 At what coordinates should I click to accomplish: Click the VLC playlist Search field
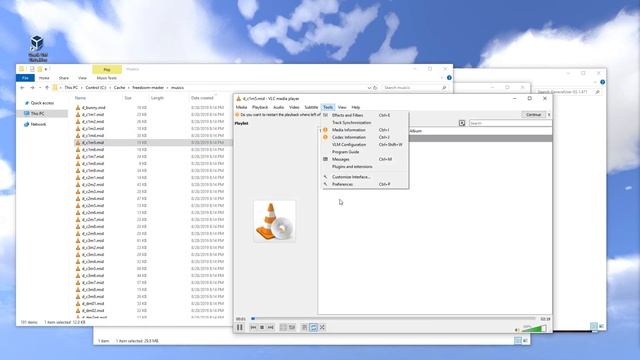click(510, 123)
